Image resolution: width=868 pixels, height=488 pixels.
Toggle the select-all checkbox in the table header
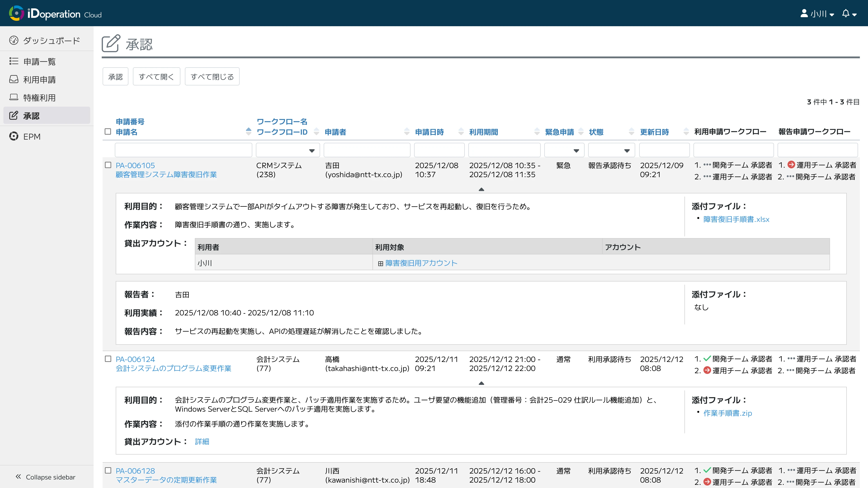108,132
